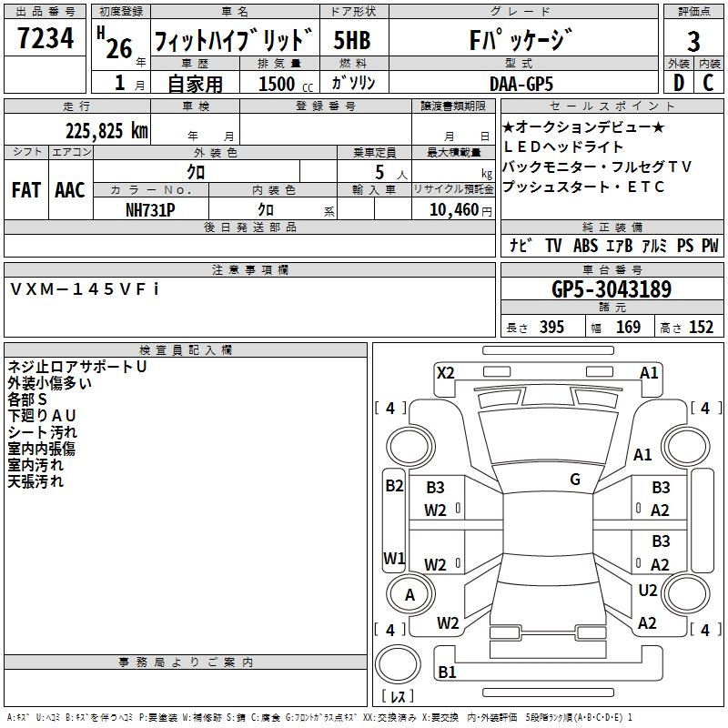Click the ABS equipment label
Image resolution: width=728 pixels, height=728 pixels.
point(588,246)
